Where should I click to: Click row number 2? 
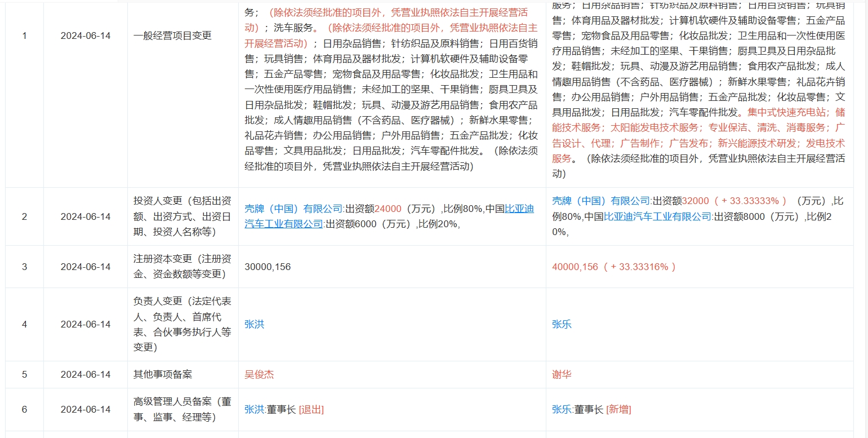24,216
